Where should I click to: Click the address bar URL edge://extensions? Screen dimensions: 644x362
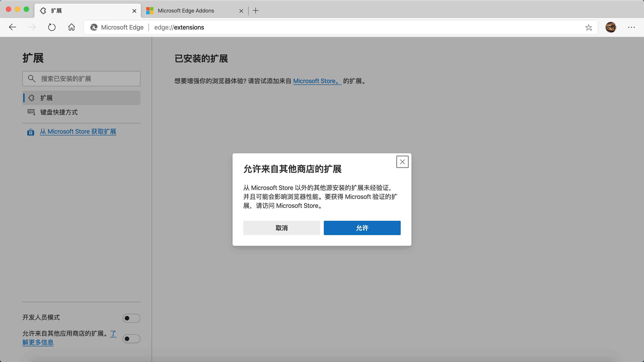tap(179, 27)
